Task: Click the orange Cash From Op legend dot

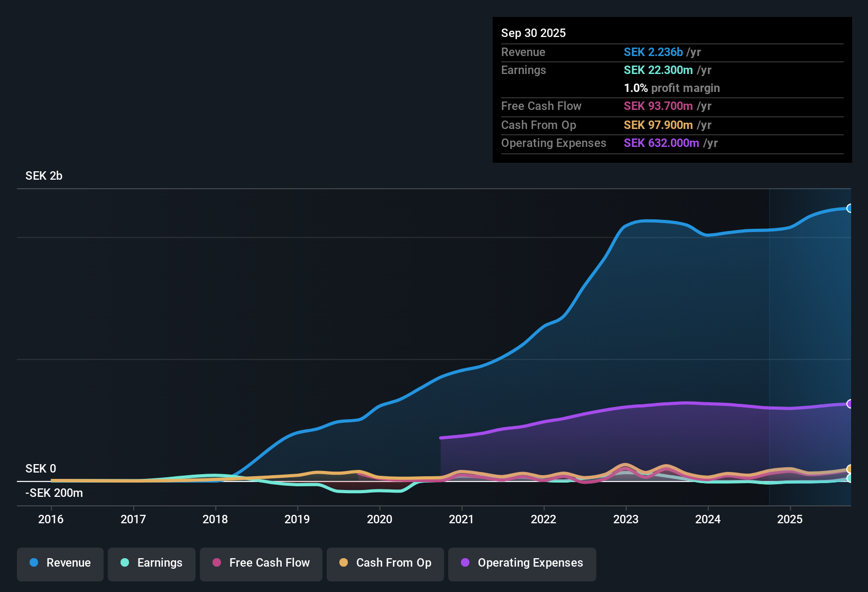Action: pyautogui.click(x=344, y=563)
